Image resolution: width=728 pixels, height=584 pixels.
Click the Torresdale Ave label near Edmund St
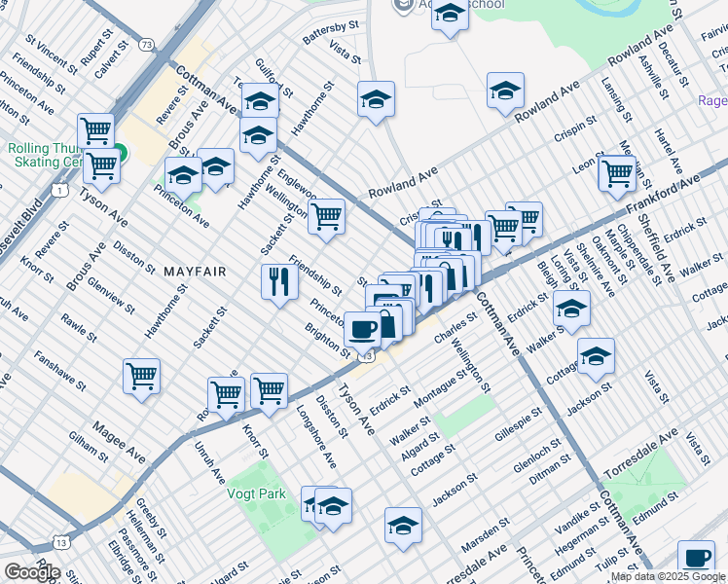(641, 454)
